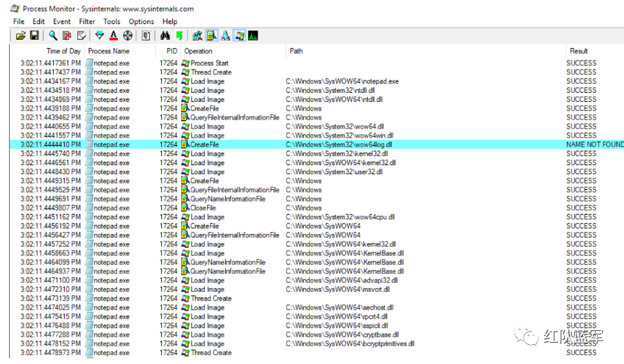The width and height of the screenshot is (624, 364).
Task: Select the path C:\Windows\SysWOW64\sechost.dll
Action: [340, 307]
